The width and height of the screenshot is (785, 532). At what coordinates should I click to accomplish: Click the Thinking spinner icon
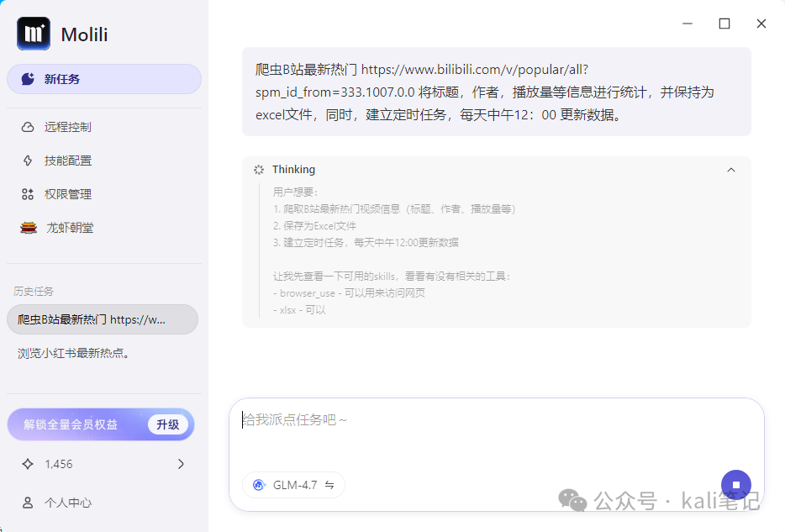[259, 170]
